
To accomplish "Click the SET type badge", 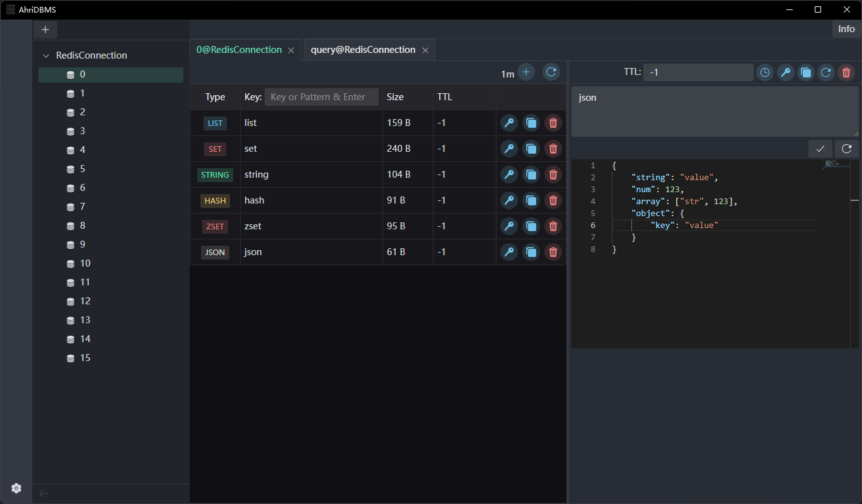I will click(x=215, y=149).
